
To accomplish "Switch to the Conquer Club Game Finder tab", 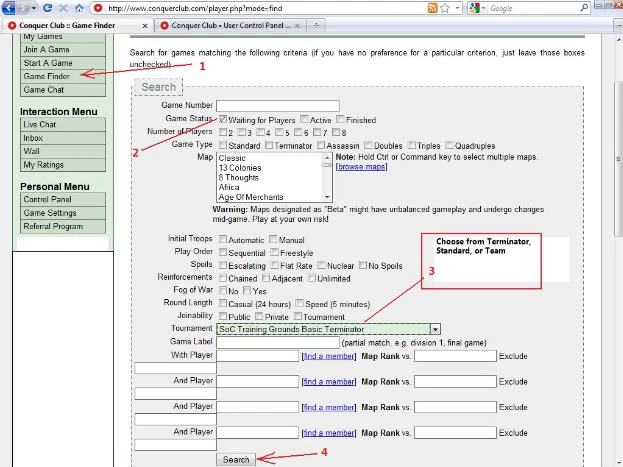I will point(77,25).
